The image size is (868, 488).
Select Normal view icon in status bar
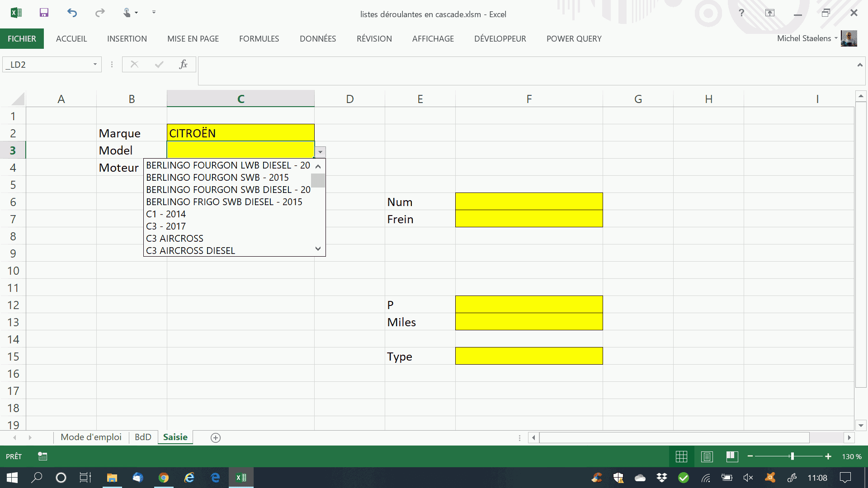click(x=681, y=456)
